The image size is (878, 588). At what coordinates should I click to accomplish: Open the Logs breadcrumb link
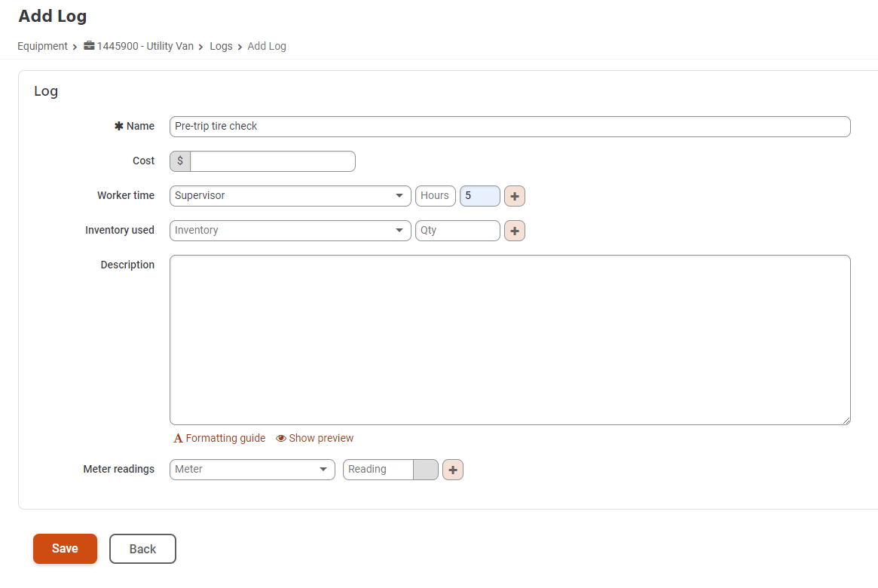click(221, 46)
